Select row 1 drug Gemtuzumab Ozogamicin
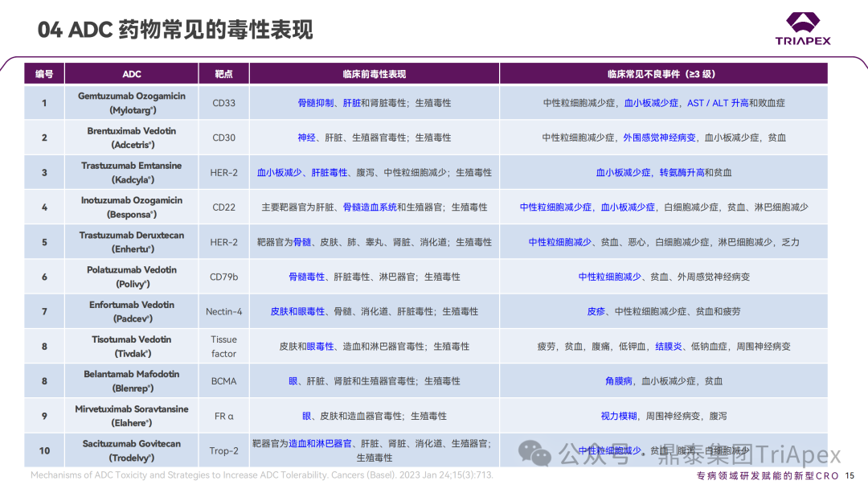 [x=130, y=103]
